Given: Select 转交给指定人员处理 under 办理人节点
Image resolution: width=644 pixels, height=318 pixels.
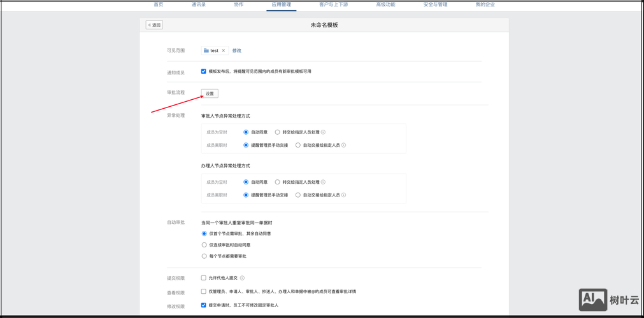Looking at the screenshot, I should (x=277, y=182).
